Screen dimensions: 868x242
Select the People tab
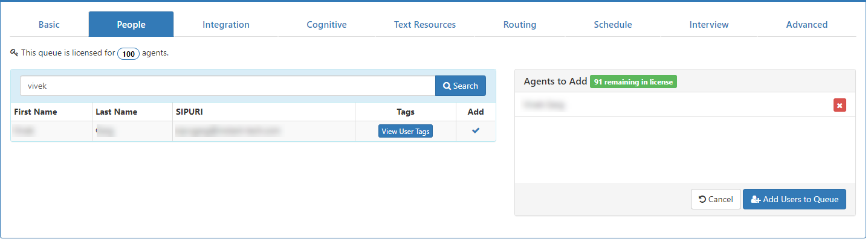(131, 25)
